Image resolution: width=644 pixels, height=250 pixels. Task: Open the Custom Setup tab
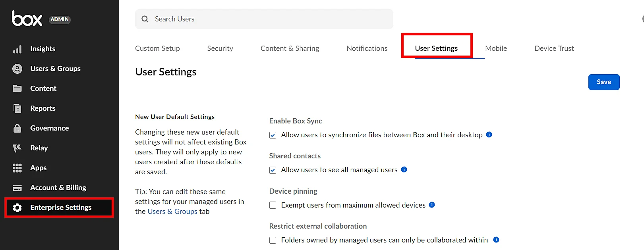[157, 48]
